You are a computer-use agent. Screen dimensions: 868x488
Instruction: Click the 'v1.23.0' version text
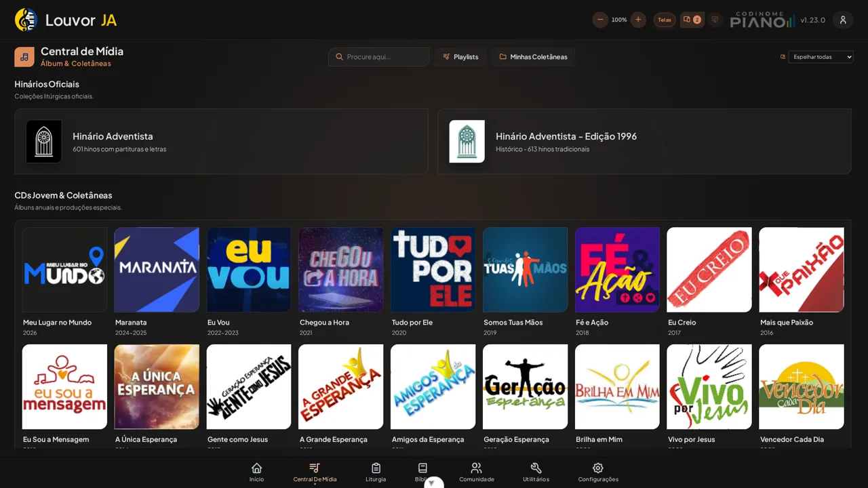pos(812,20)
